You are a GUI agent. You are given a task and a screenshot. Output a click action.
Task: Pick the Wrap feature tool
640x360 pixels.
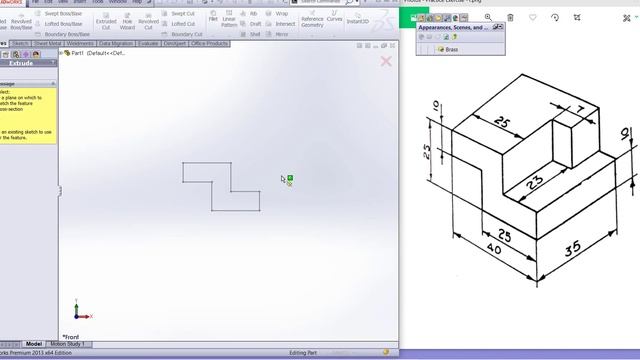[277, 13]
